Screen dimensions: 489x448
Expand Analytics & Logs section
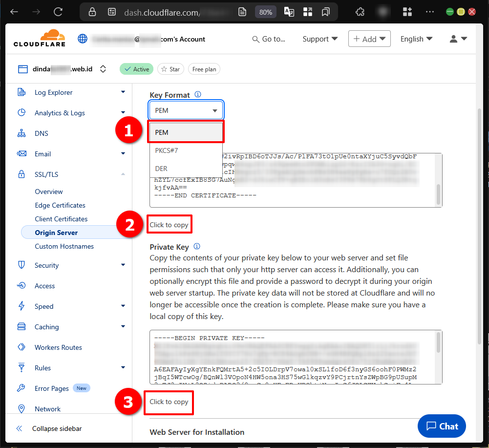[123, 112]
